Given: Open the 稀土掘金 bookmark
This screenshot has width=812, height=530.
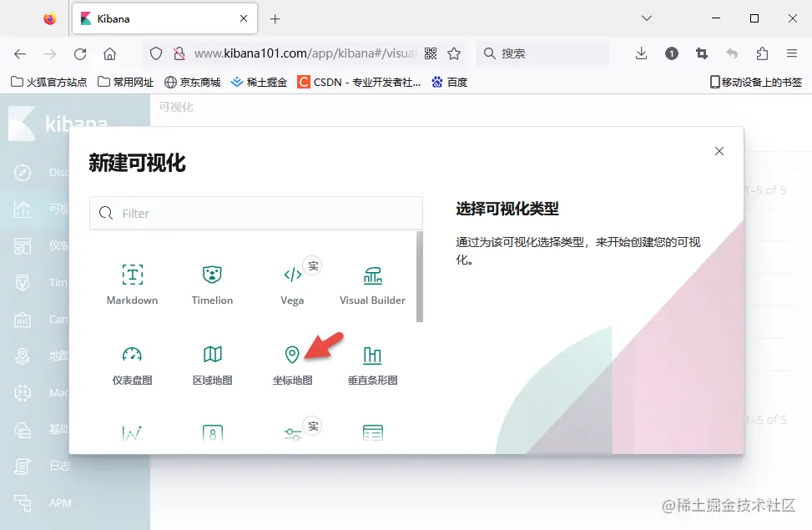Looking at the screenshot, I should [259, 82].
